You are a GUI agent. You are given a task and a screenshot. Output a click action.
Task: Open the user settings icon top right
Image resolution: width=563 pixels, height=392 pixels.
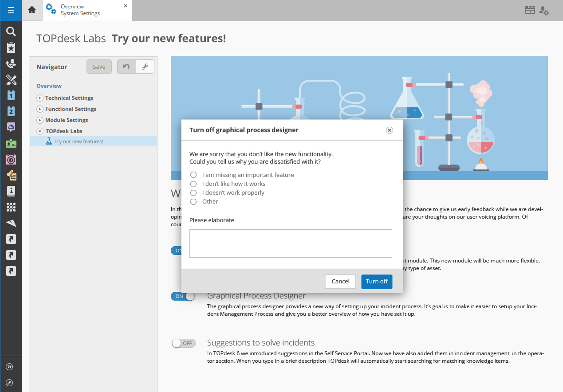pyautogui.click(x=544, y=11)
